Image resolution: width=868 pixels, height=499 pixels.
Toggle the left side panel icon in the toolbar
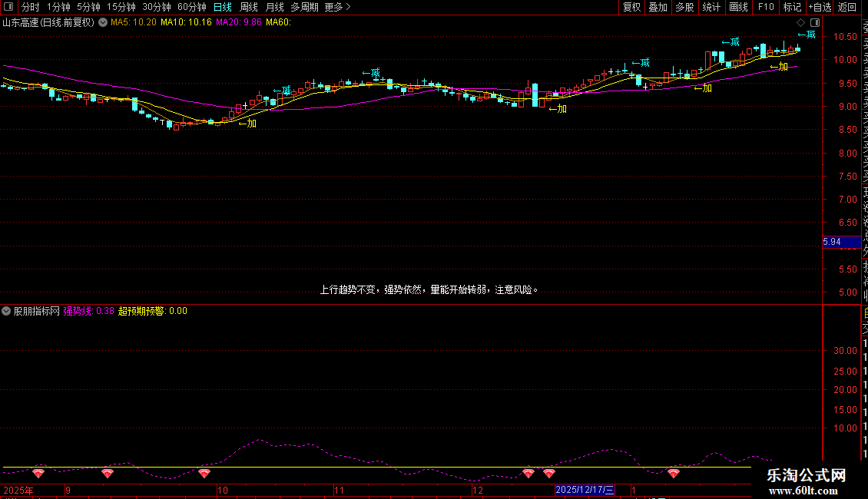(x=8, y=7)
